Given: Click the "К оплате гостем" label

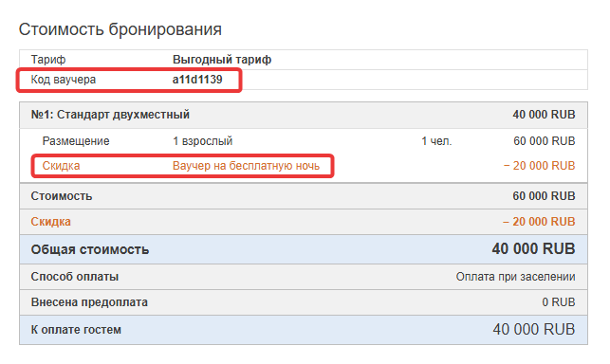Looking at the screenshot, I should pos(76,330).
